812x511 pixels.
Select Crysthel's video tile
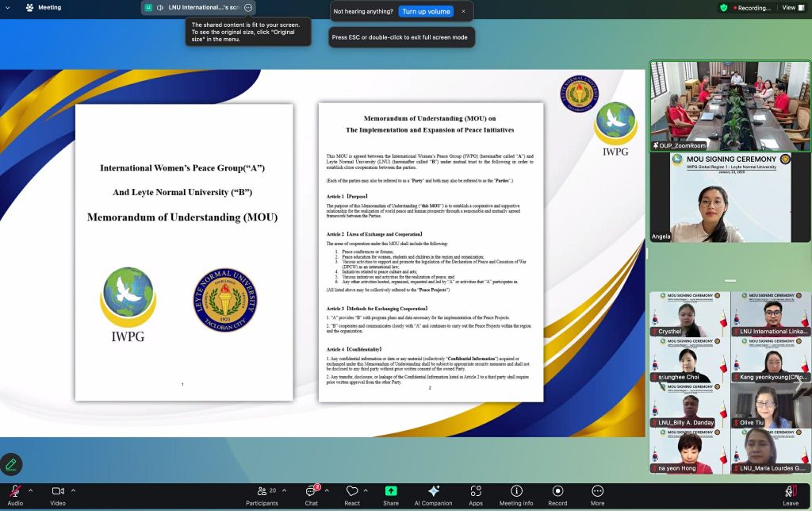(x=690, y=314)
